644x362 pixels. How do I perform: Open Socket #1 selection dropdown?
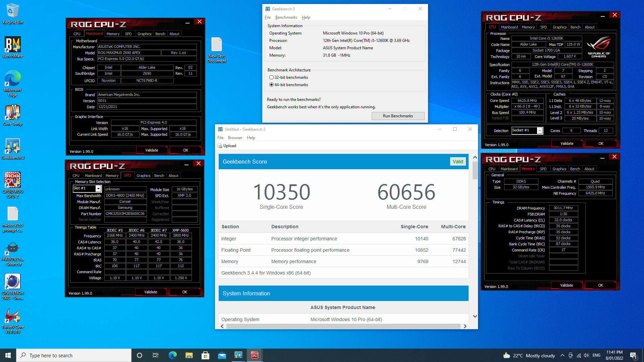tap(540, 130)
